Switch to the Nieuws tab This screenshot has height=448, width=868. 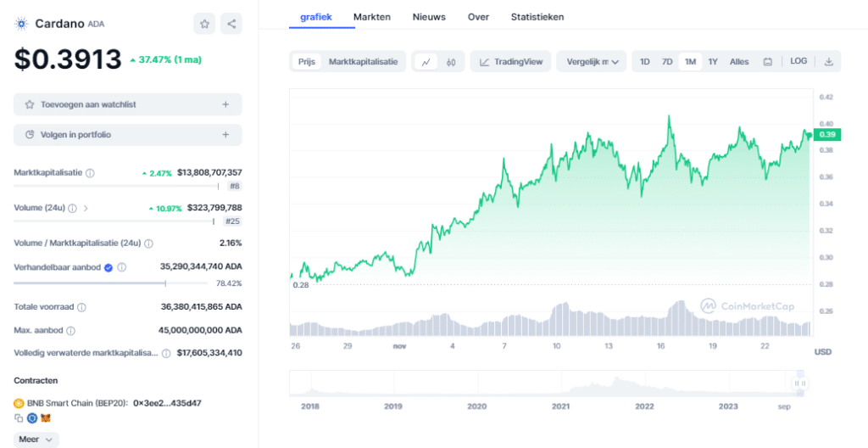[x=429, y=17]
